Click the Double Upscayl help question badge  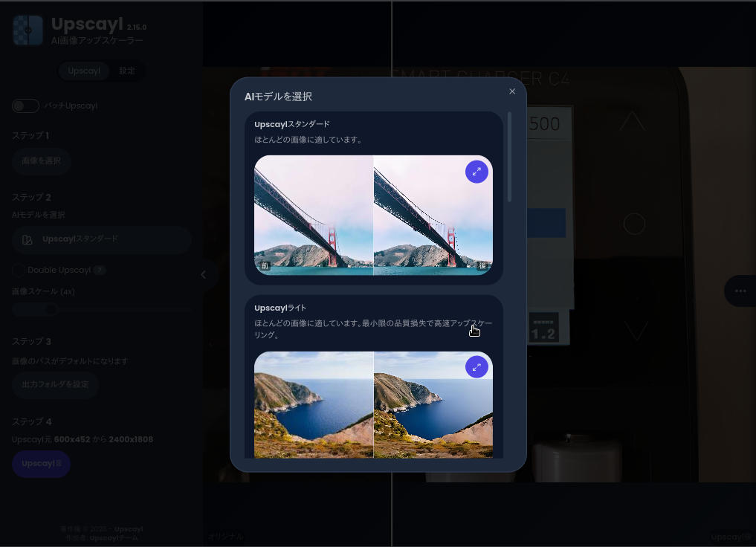pos(100,270)
